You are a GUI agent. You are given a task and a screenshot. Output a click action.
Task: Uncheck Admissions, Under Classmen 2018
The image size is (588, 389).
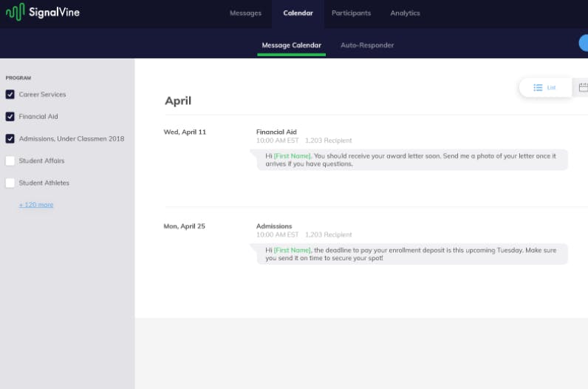(10, 138)
